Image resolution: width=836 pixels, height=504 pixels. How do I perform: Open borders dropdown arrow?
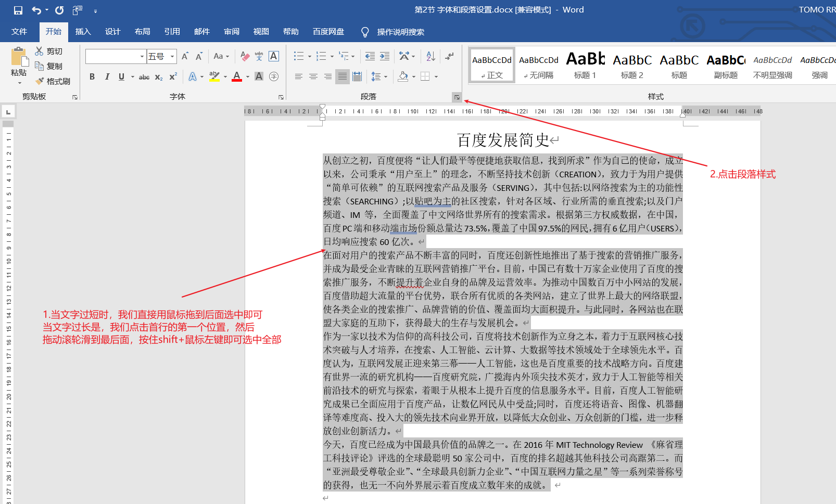[x=436, y=77]
